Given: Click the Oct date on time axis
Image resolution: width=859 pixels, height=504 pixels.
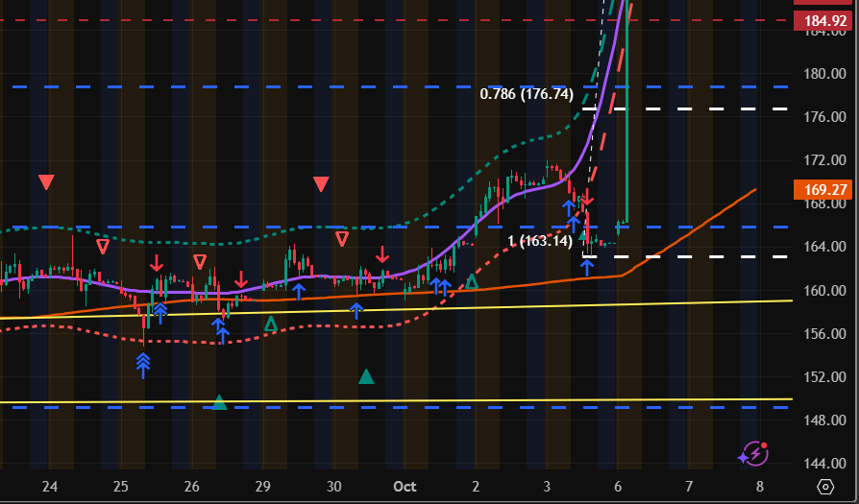Looking at the screenshot, I should pyautogui.click(x=404, y=487).
